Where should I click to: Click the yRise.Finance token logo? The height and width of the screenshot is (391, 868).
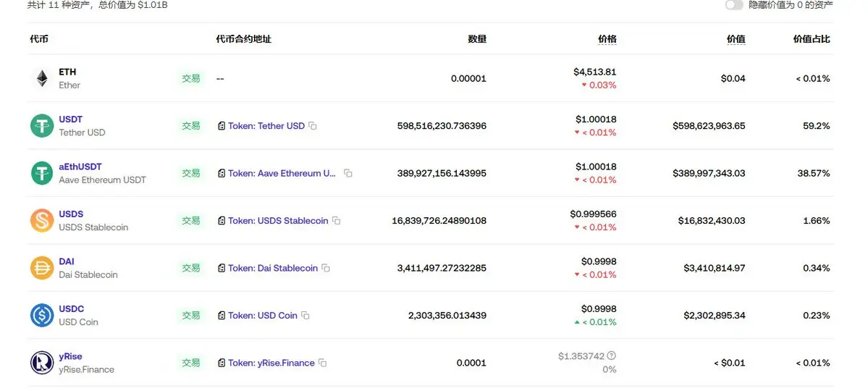tap(42, 363)
